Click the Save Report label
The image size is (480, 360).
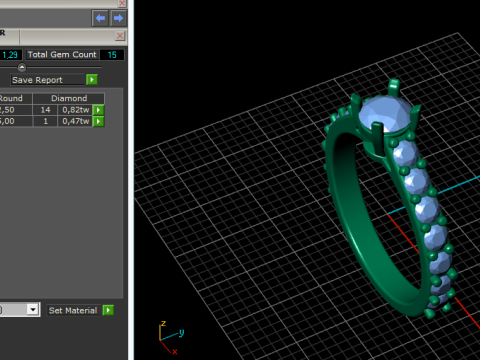tap(37, 80)
